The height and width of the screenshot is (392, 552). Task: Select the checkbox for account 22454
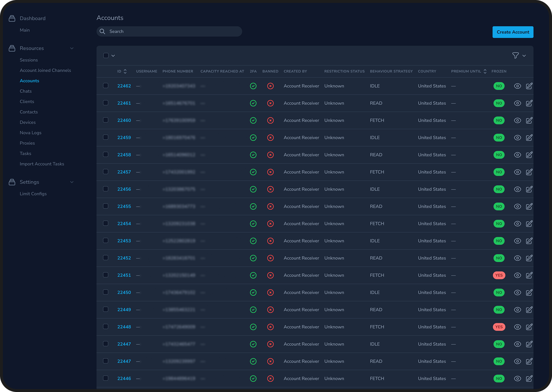click(x=106, y=223)
